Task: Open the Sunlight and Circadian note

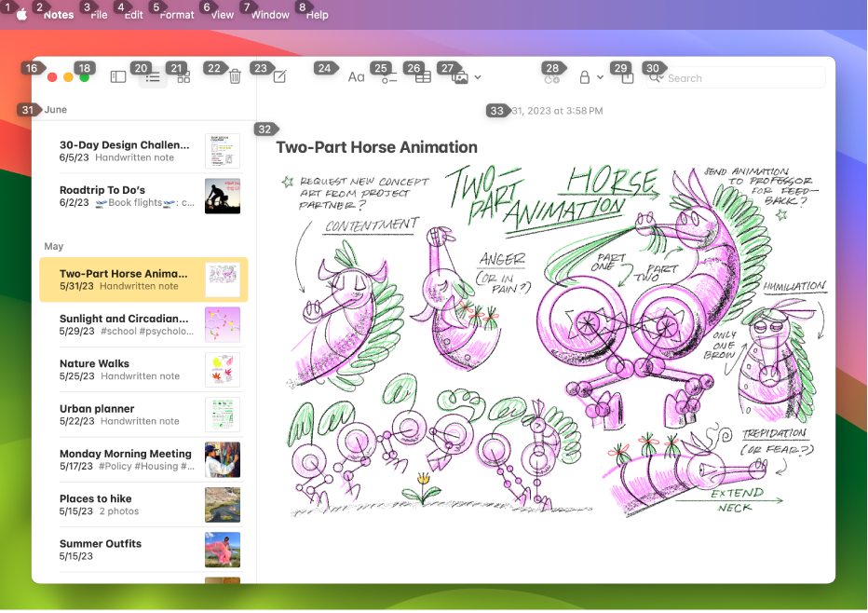Action: click(143, 324)
